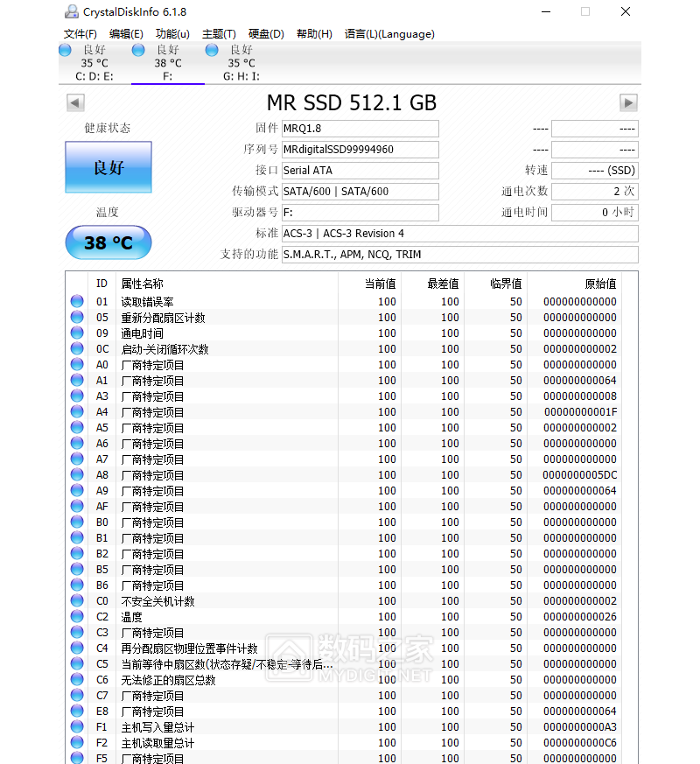Click the status orb of attribute C6

[x=77, y=679]
